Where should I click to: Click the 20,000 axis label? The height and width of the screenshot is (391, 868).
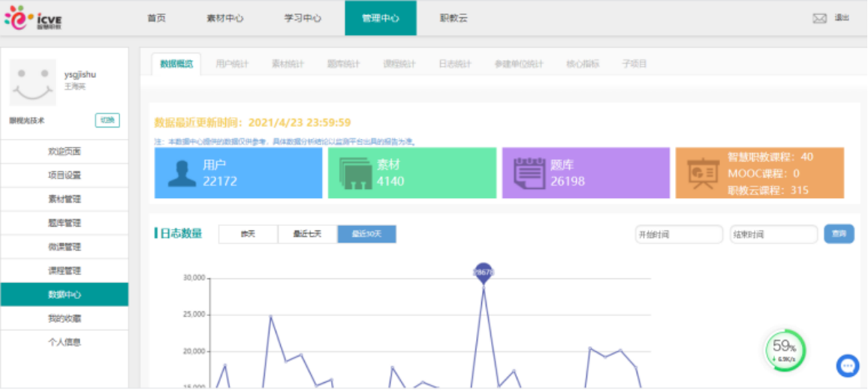click(194, 351)
